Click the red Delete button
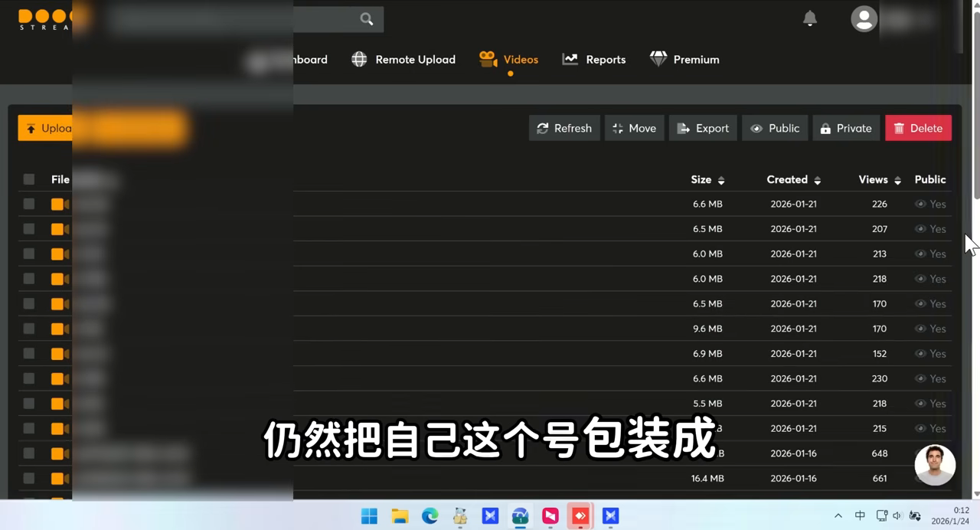Screen dimensions: 980x530 pyautogui.click(x=918, y=128)
